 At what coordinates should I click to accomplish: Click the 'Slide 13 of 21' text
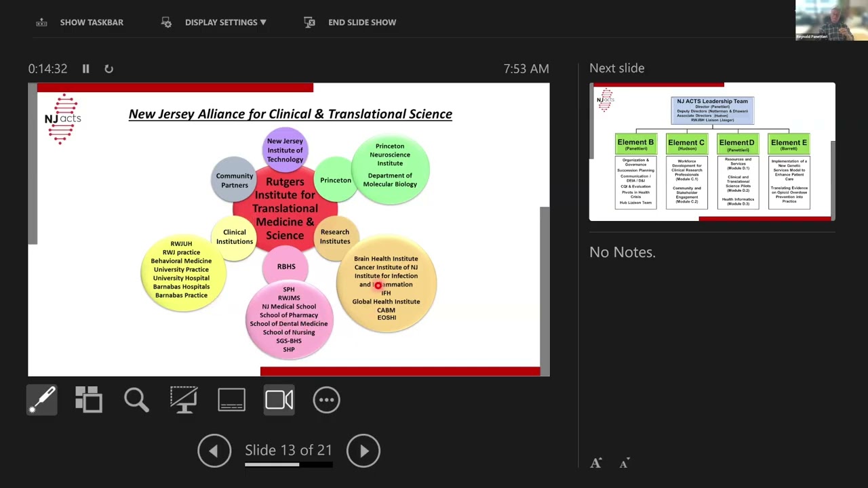(289, 450)
